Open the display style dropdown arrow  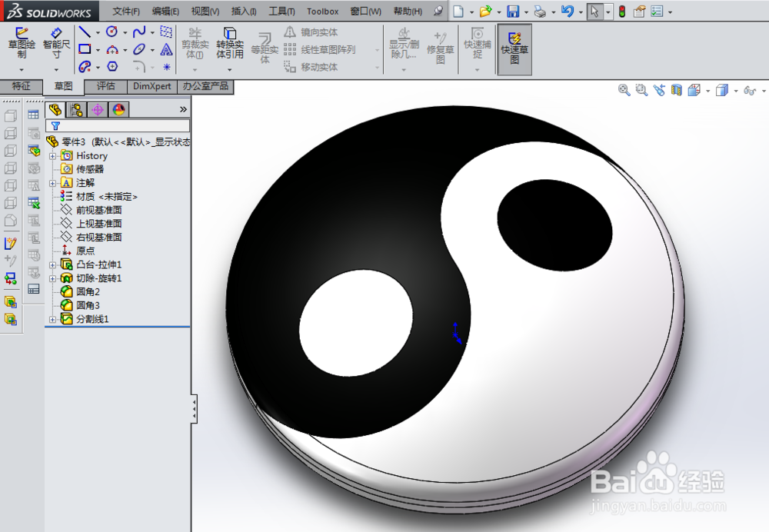[736, 91]
